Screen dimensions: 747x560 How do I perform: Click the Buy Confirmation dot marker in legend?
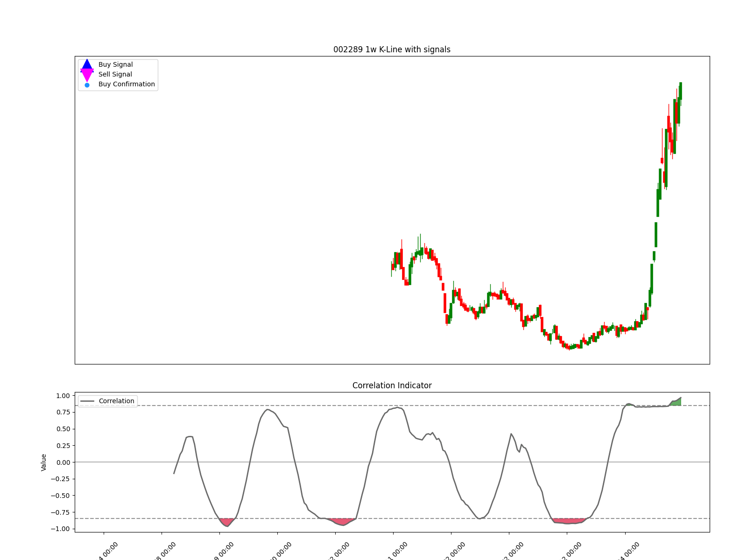[87, 85]
